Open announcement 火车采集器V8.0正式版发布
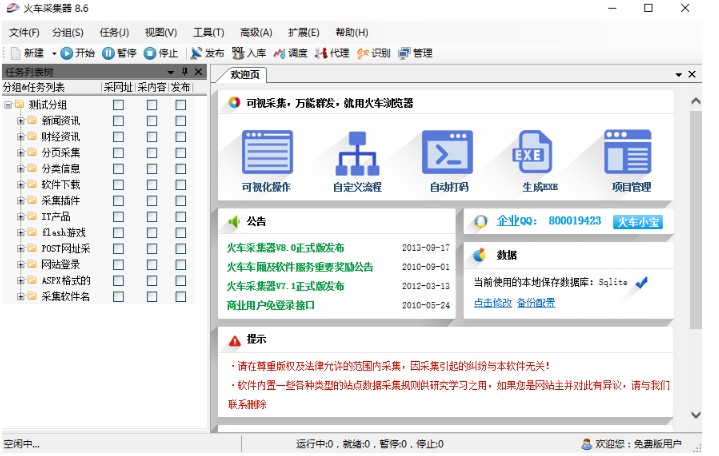The width and height of the screenshot is (719, 456). [x=285, y=248]
